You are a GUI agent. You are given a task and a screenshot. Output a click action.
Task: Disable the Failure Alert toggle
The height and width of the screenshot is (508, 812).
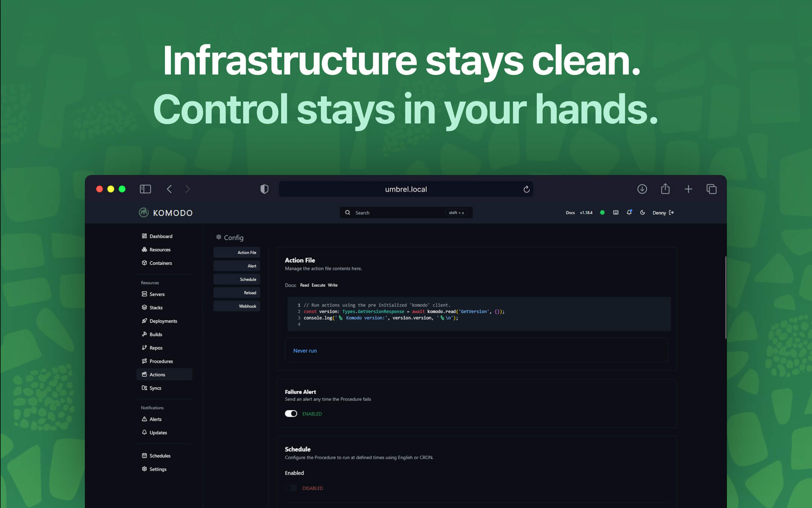[291, 413]
